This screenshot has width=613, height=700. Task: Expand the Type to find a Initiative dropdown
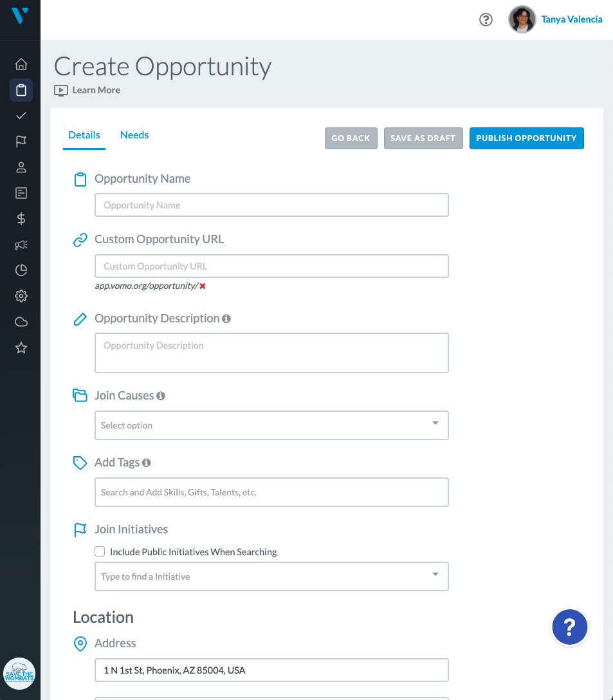point(271,576)
